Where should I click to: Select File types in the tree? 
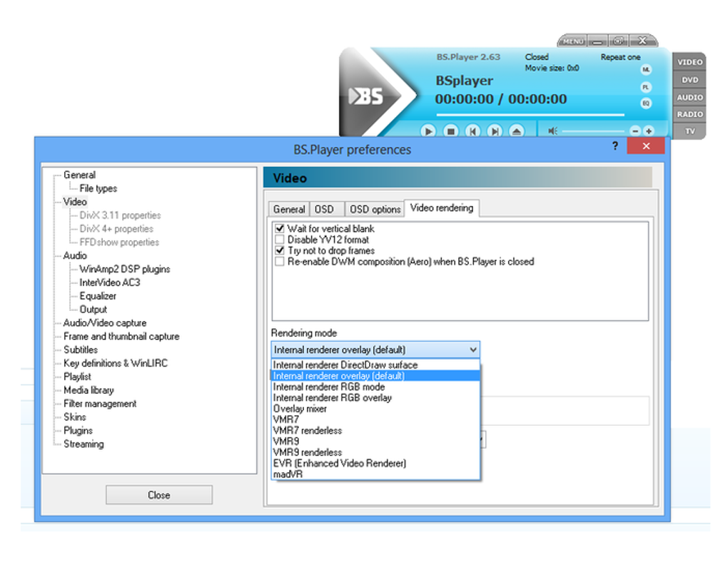click(x=98, y=188)
